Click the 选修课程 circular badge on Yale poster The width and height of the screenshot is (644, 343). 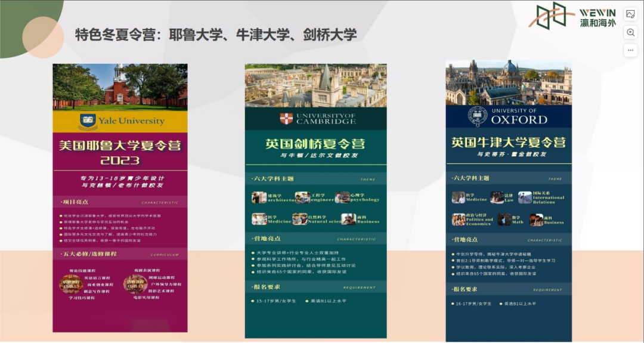pos(135,284)
